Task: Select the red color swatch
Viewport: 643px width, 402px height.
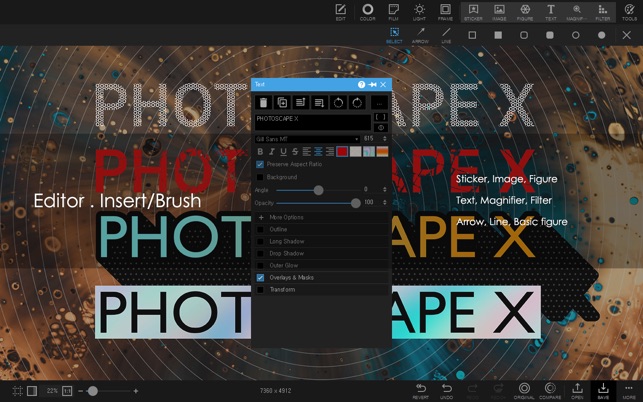Action: click(342, 152)
